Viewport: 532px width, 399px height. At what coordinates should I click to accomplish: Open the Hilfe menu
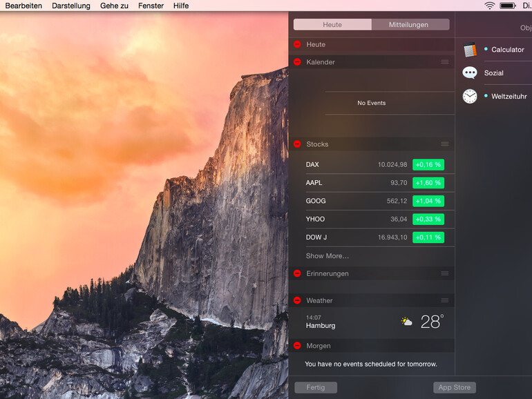pyautogui.click(x=181, y=6)
